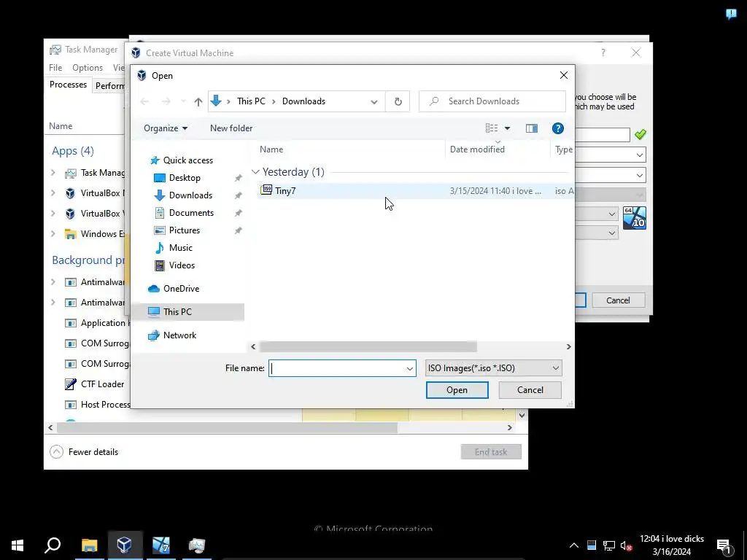Cancel the Open dialog
The width and height of the screenshot is (747, 560).
pyautogui.click(x=530, y=390)
